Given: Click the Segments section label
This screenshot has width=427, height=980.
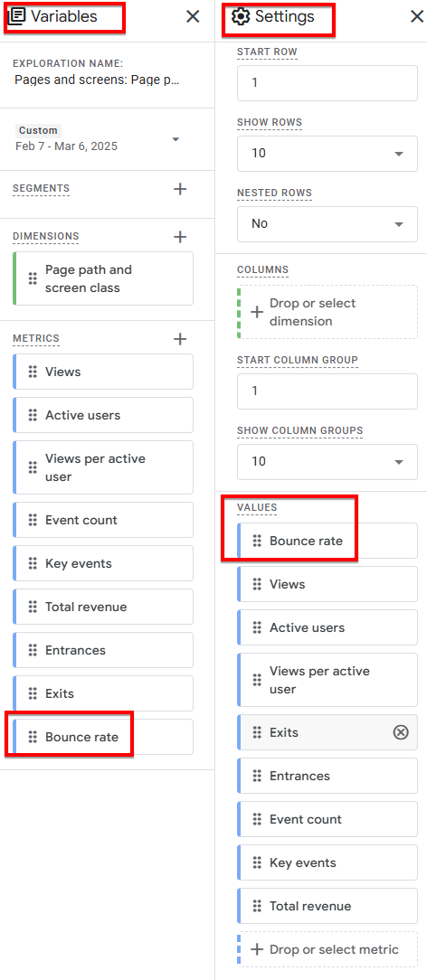Looking at the screenshot, I should pos(42,188).
